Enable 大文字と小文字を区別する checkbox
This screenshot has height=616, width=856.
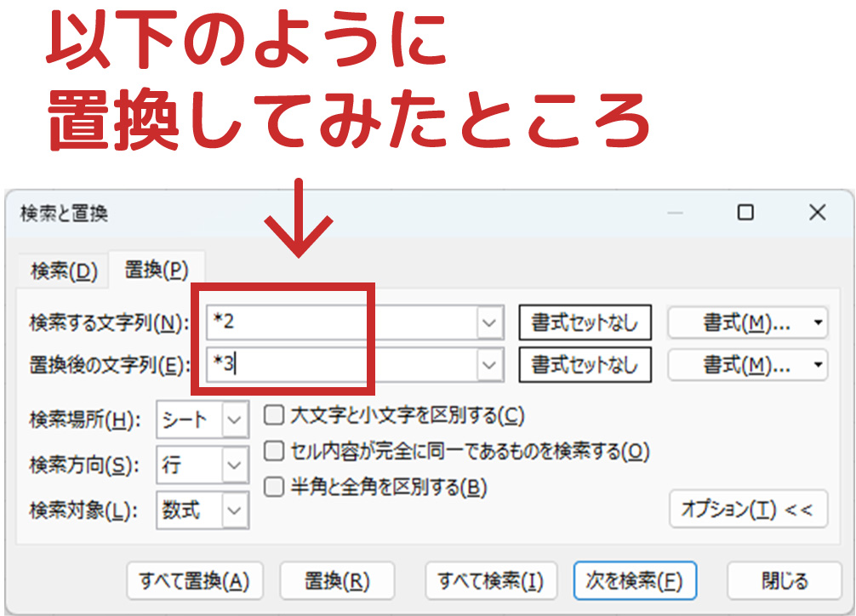[274, 416]
